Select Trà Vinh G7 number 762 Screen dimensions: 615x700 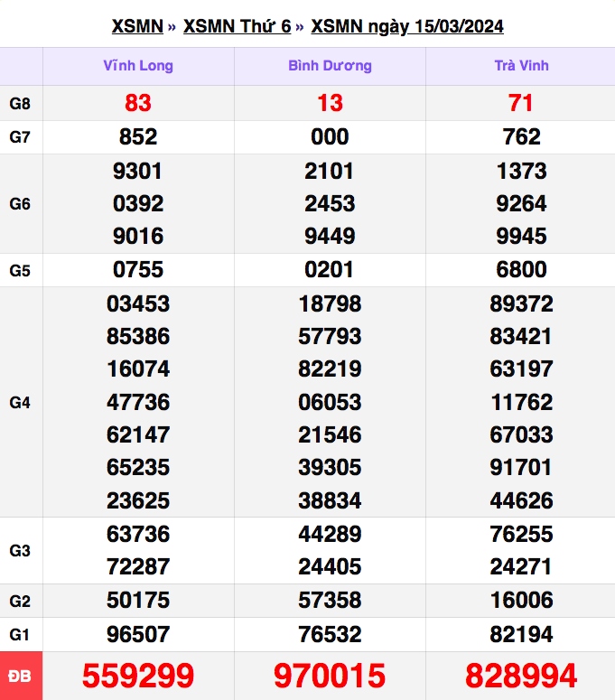click(x=521, y=136)
